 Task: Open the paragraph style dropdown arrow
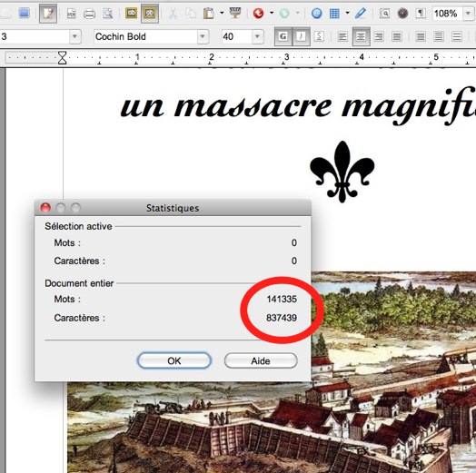pyautogui.click(x=74, y=36)
